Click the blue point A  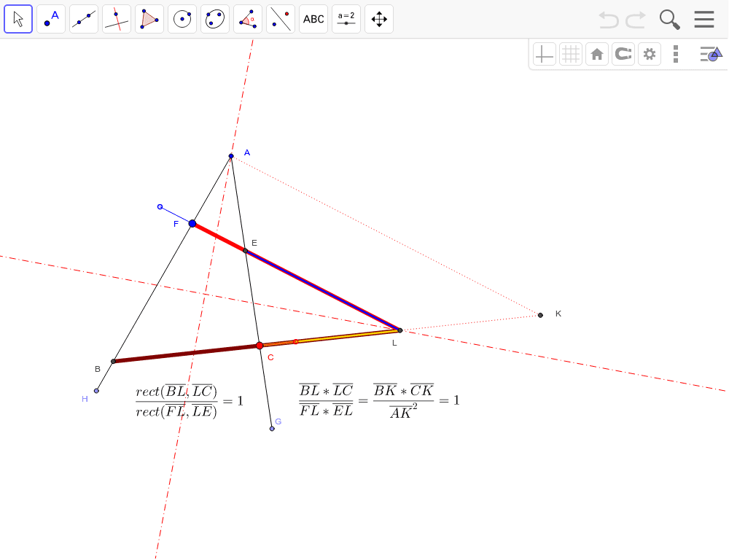click(x=231, y=156)
